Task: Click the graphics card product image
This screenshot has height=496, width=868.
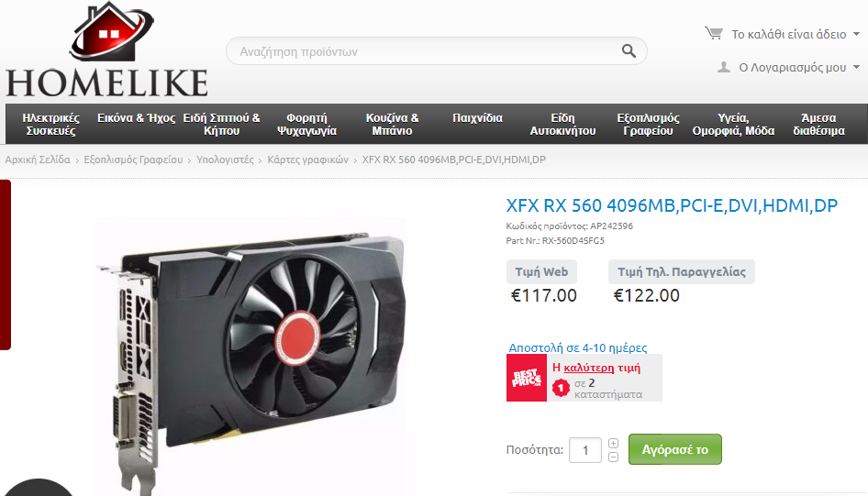Action: click(x=252, y=354)
